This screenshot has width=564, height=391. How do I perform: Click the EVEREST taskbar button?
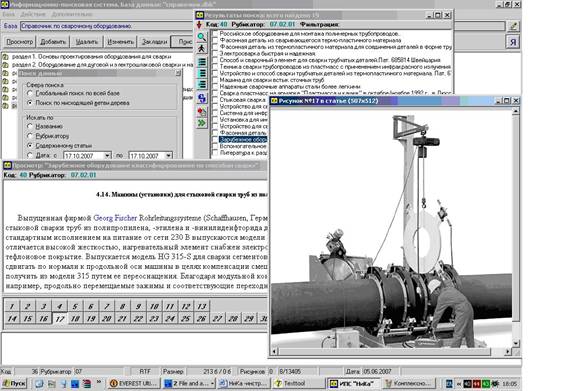point(133,383)
